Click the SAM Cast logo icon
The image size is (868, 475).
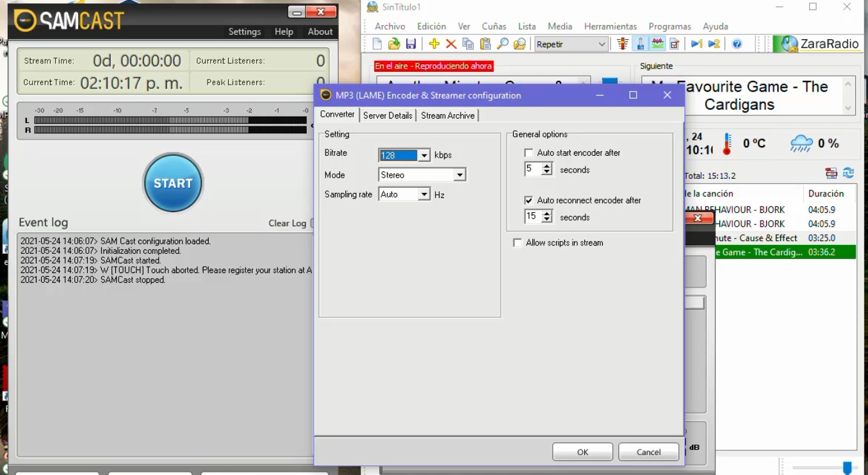pyautogui.click(x=25, y=21)
